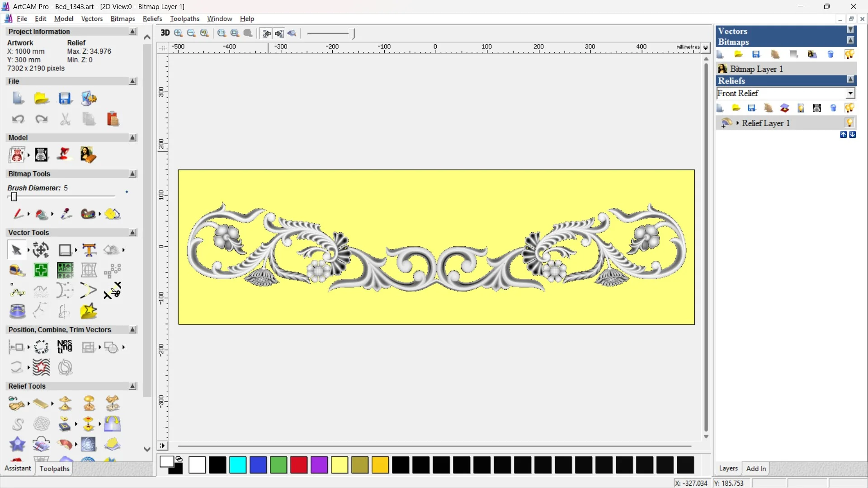Image resolution: width=868 pixels, height=488 pixels.
Task: Click the Zoom In magnifier icon
Action: [178, 33]
